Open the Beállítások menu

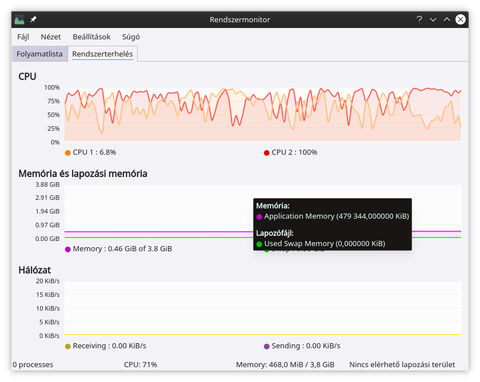[91, 37]
